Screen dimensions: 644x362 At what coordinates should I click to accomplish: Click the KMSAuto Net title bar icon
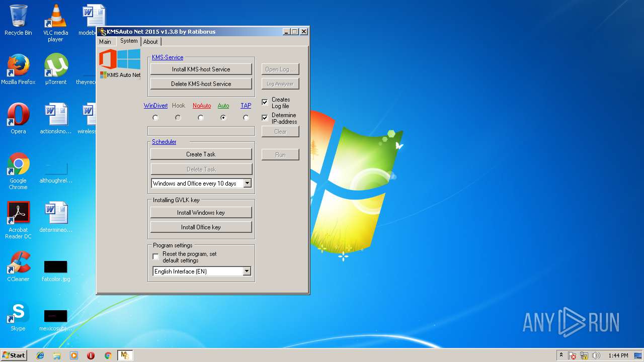point(103,32)
